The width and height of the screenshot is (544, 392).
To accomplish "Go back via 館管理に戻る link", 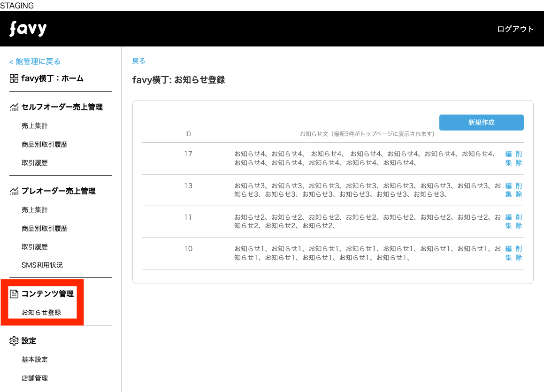I will pyautogui.click(x=35, y=61).
